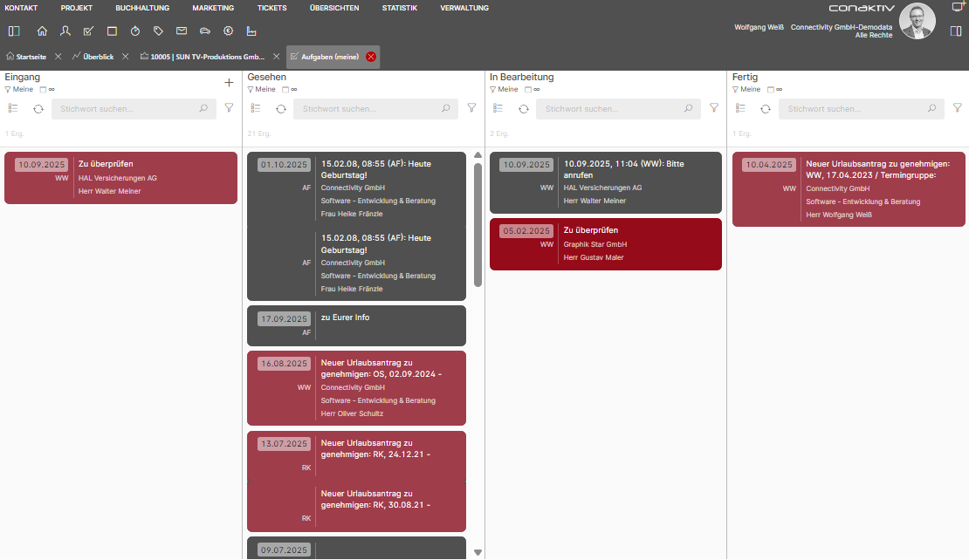
Task: Open Wolfgang Weiß profile picture
Action: 917,21
